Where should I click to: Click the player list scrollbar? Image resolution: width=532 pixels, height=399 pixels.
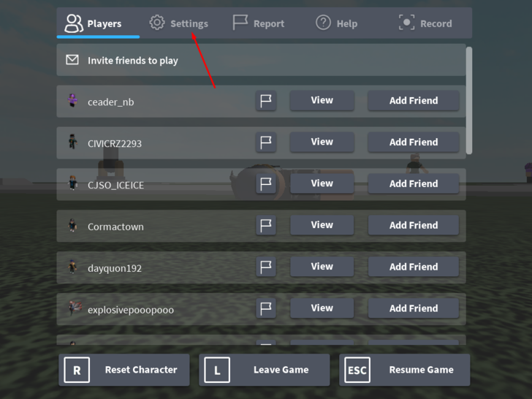point(469,100)
